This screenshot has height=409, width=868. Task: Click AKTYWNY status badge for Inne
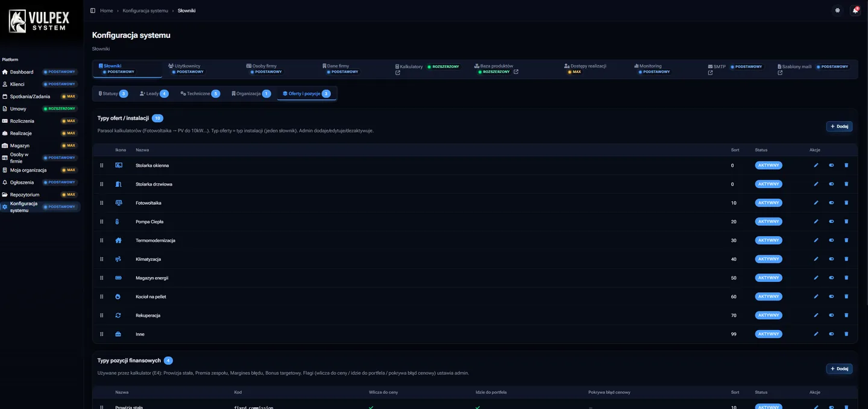pos(769,334)
